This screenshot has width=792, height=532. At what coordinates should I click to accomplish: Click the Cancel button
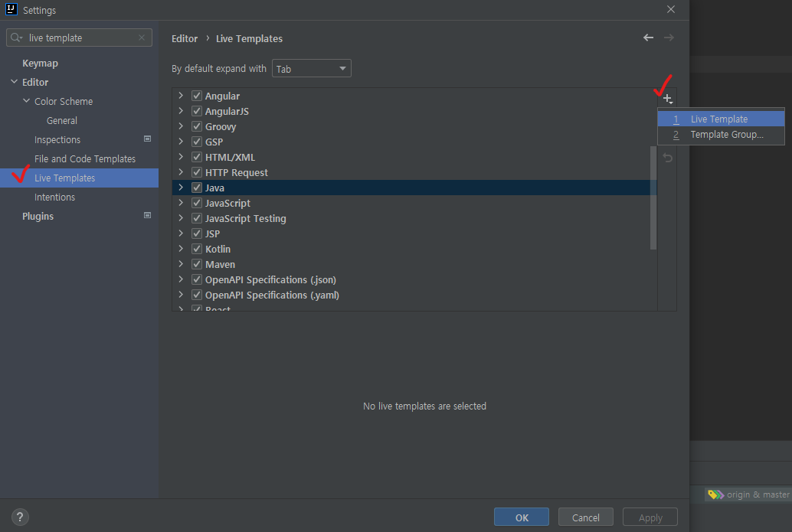point(585,517)
